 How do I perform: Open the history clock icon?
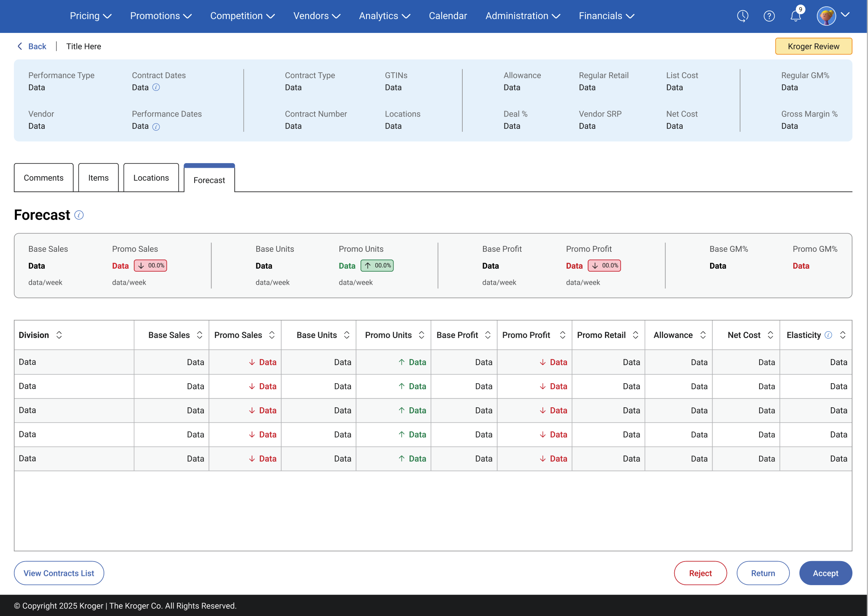click(x=743, y=16)
